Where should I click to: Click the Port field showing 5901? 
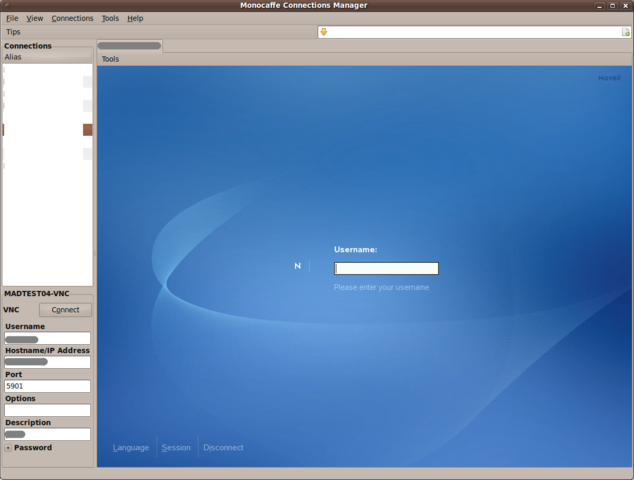coord(47,386)
